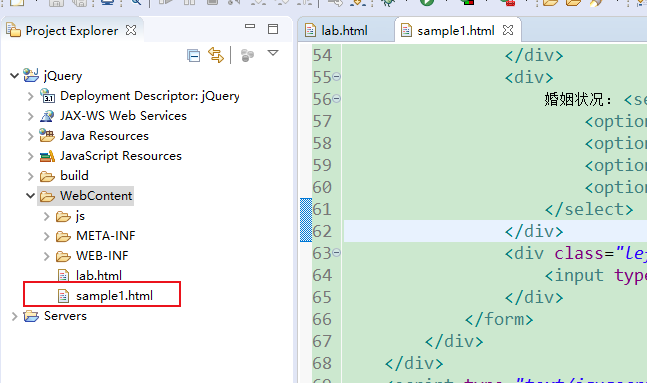Expand Deployment Descriptor: jQuery node

coord(30,96)
